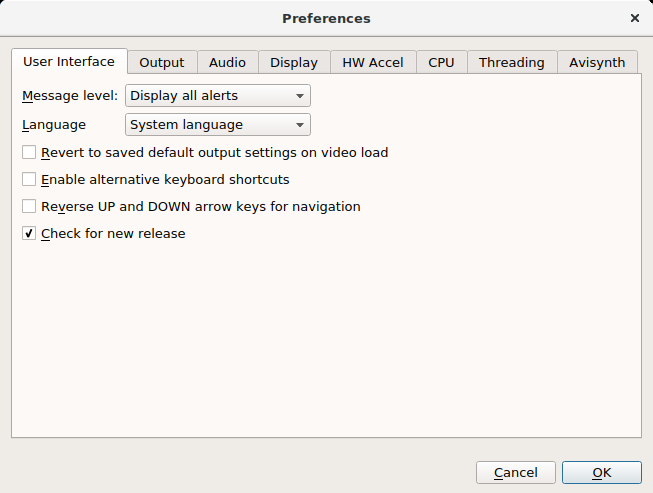Open the Message level dropdown
Image resolution: width=653 pixels, height=493 pixels.
(217, 96)
